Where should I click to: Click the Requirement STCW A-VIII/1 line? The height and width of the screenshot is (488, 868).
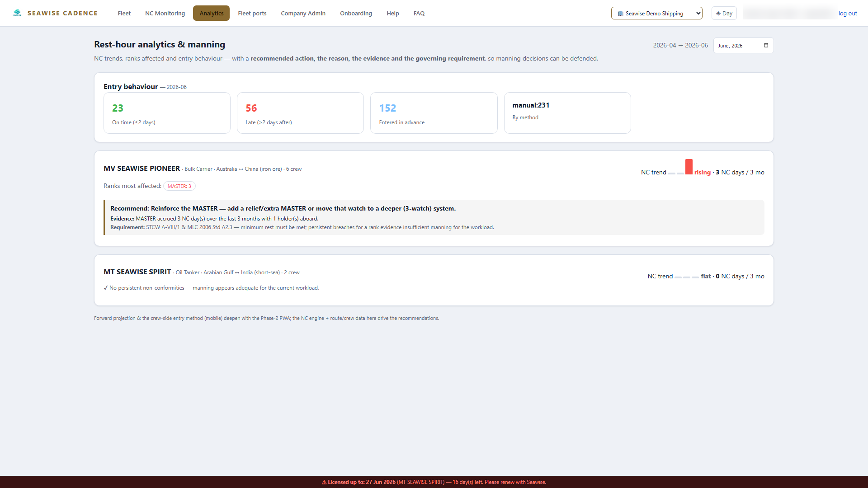point(302,227)
